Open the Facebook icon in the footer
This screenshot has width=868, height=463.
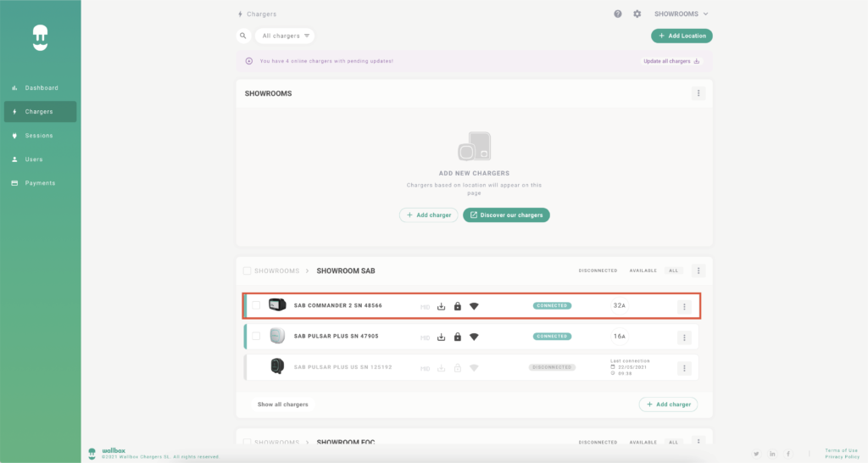pyautogui.click(x=788, y=455)
